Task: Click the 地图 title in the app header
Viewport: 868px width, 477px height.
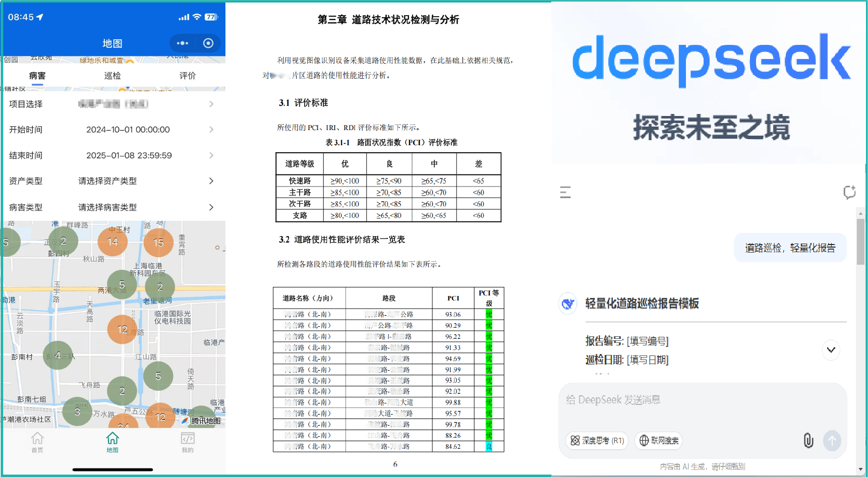Action: tap(112, 43)
